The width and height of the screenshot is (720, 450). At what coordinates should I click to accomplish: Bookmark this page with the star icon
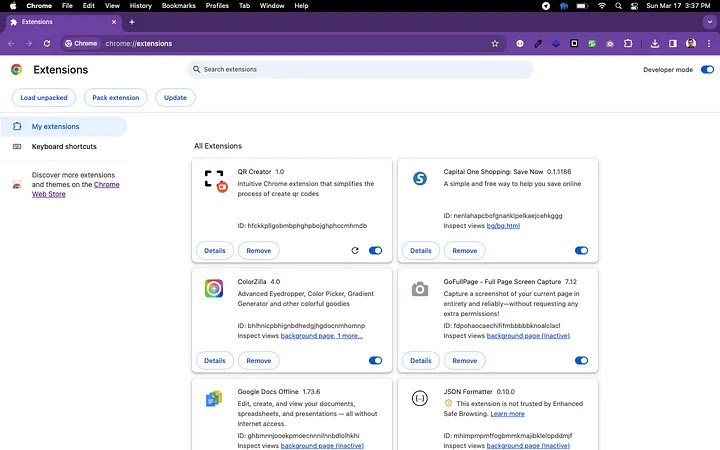click(495, 44)
